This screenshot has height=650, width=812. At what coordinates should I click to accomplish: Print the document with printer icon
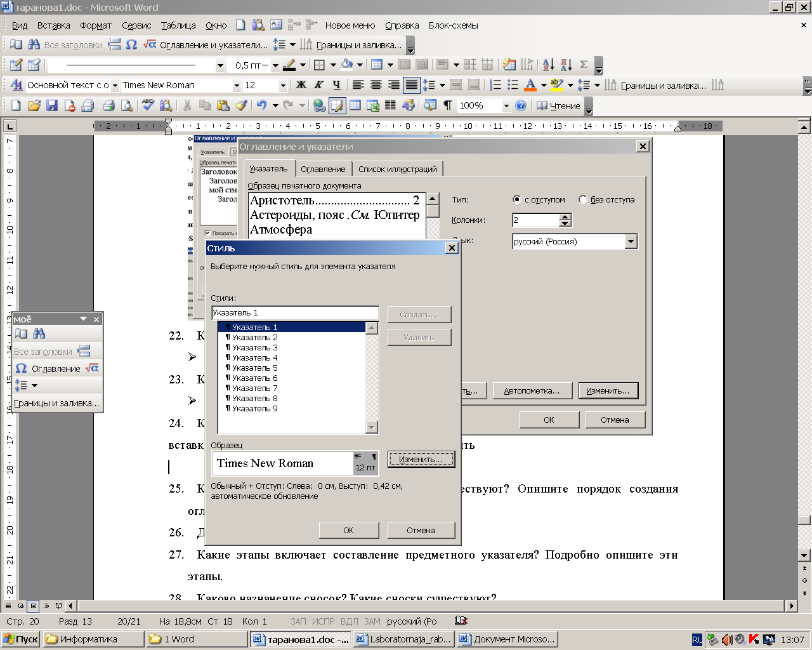point(108,105)
